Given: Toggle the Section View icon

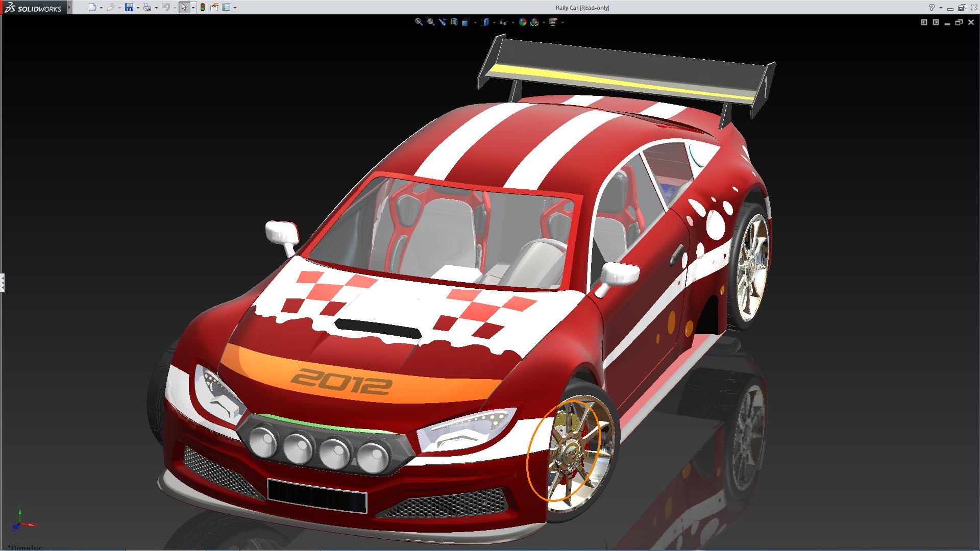Looking at the screenshot, I should point(454,22).
